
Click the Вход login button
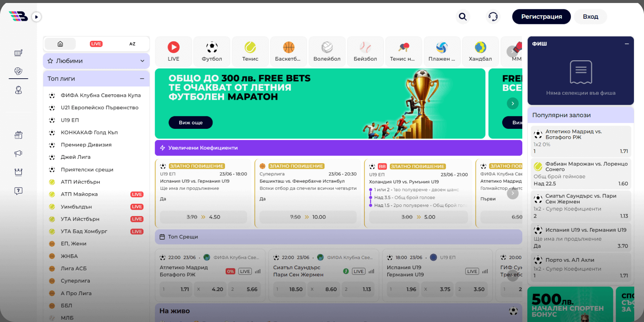click(590, 16)
